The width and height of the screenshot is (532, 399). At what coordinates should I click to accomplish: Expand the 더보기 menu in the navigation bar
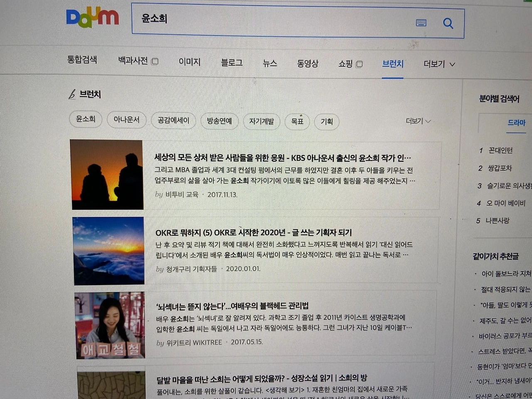[438, 64]
